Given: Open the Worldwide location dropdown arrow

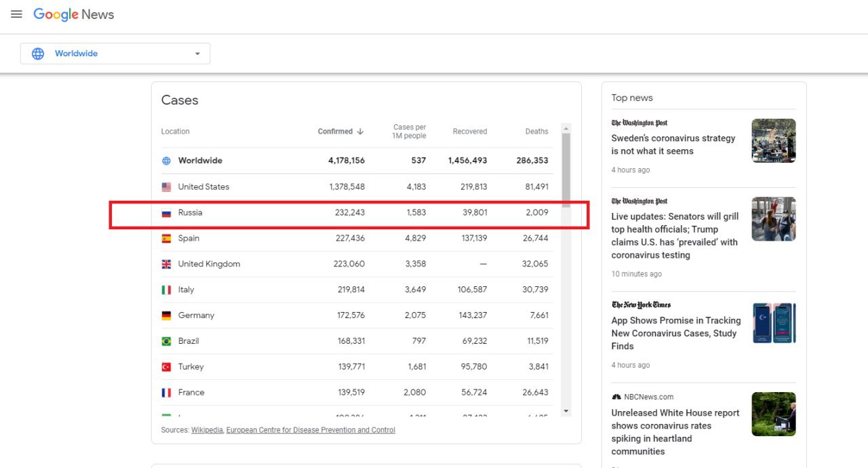Looking at the screenshot, I should tap(197, 54).
